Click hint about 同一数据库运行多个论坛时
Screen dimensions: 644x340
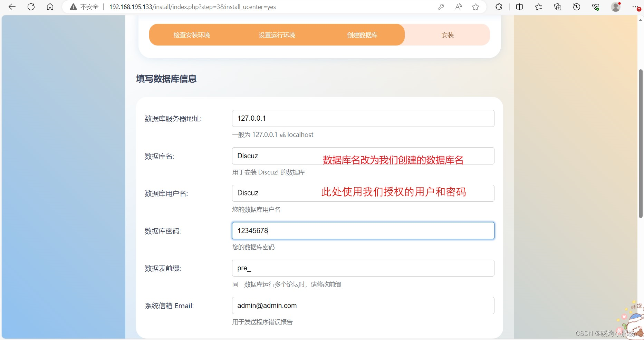287,284
